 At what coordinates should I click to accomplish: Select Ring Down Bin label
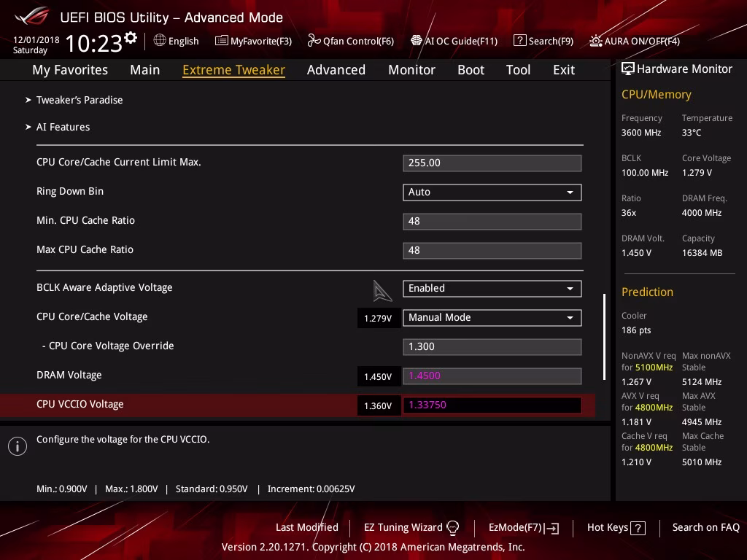(x=70, y=192)
